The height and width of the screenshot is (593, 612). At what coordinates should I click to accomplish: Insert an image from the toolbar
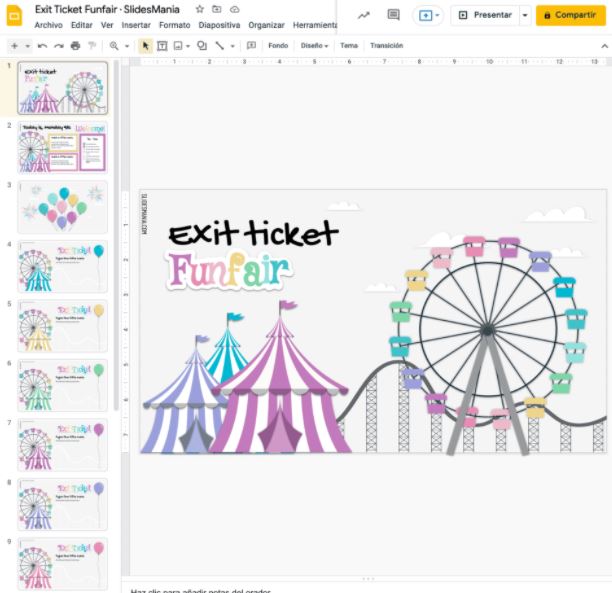click(x=178, y=46)
